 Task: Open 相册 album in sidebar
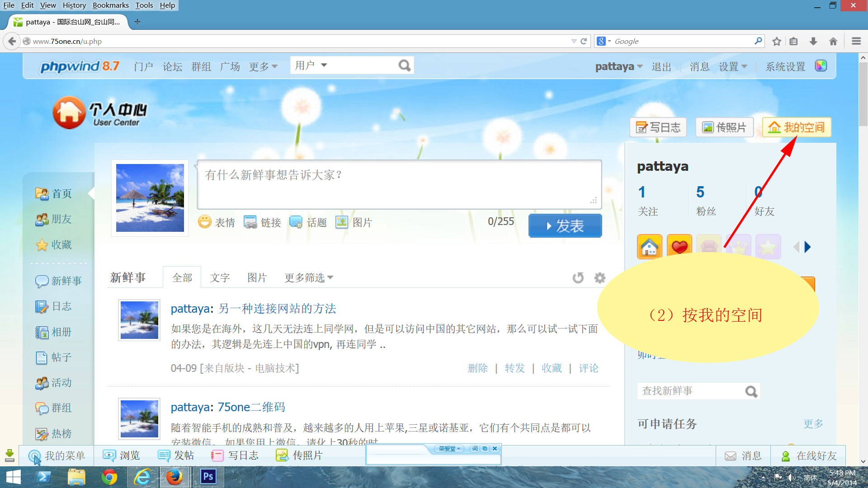click(53, 332)
